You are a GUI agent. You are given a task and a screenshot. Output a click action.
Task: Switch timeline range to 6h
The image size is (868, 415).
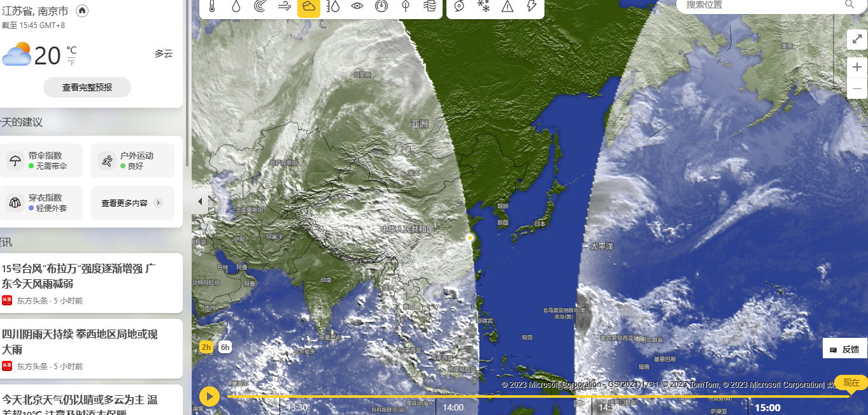(x=225, y=347)
